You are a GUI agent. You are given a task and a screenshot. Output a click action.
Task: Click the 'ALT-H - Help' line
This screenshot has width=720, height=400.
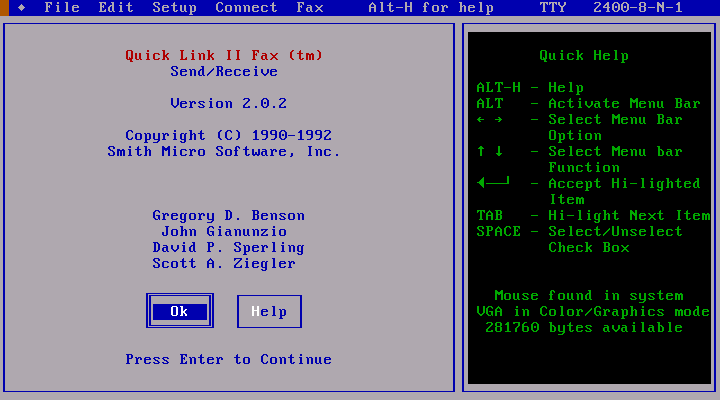(530, 87)
